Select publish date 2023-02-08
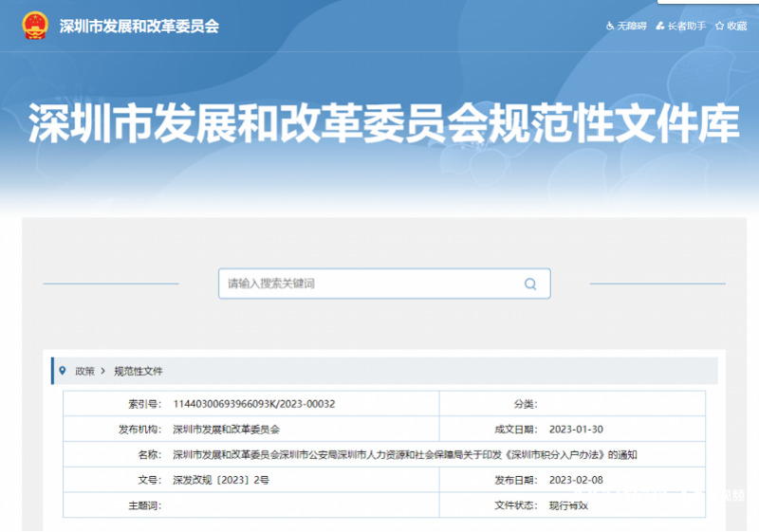The width and height of the screenshot is (759, 532). pos(576,480)
